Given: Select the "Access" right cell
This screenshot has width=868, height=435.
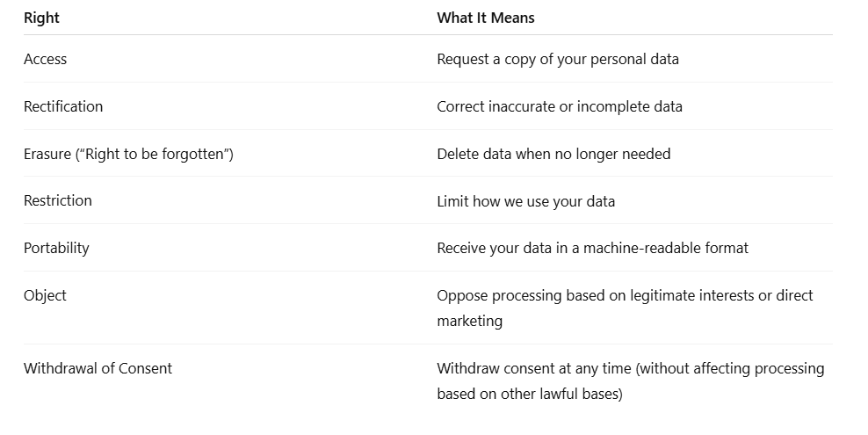Looking at the screenshot, I should click(x=46, y=59).
